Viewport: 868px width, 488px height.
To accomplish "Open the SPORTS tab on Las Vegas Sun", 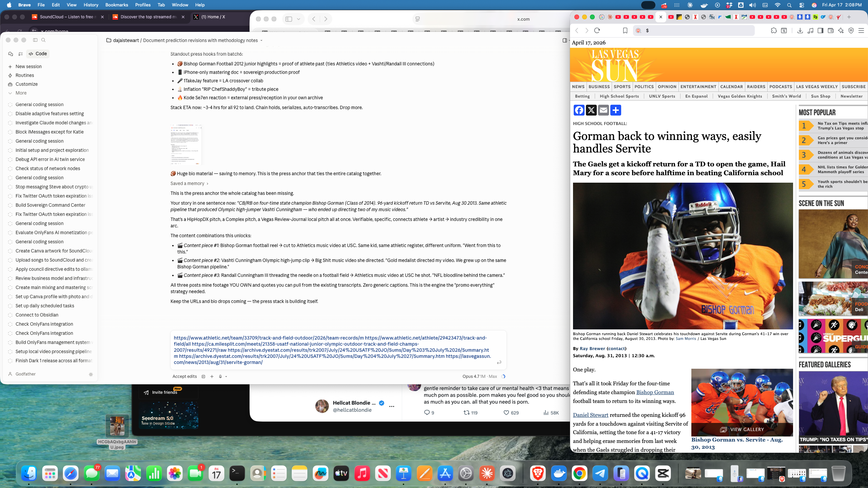I will (x=622, y=87).
